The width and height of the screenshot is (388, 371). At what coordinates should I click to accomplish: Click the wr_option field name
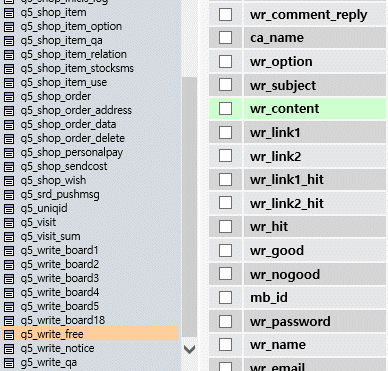(281, 62)
